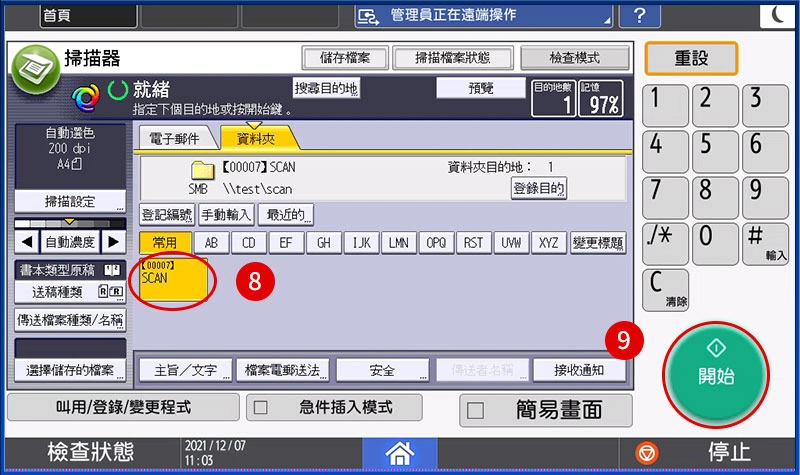
Task: Open send file type/name settings
Action: [70, 320]
